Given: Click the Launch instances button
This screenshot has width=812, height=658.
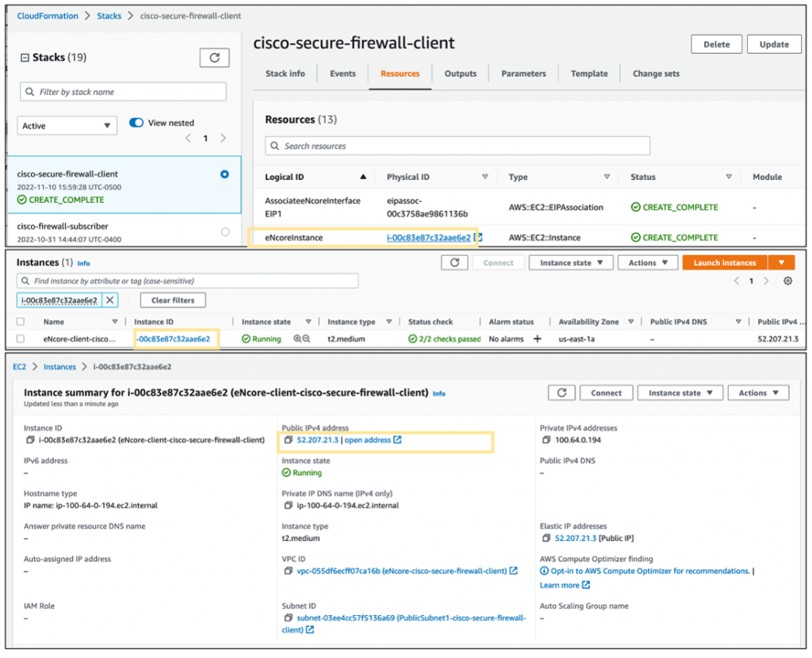Looking at the screenshot, I should click(725, 262).
